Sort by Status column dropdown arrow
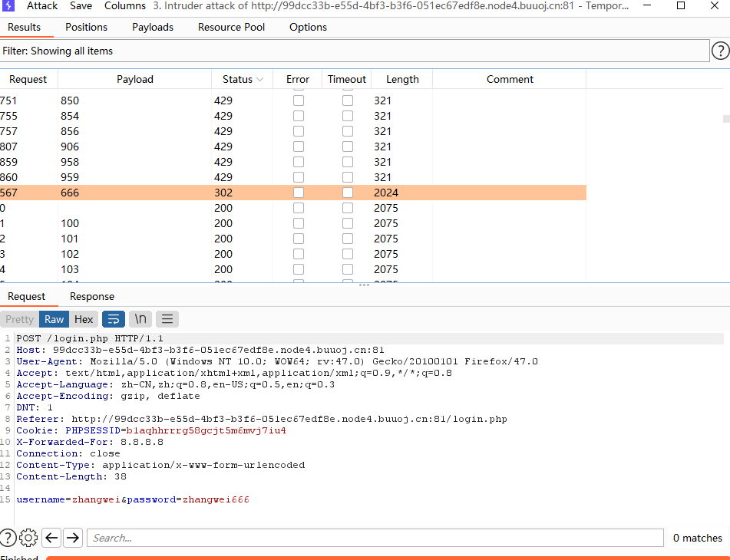The image size is (730, 560). pyautogui.click(x=260, y=80)
